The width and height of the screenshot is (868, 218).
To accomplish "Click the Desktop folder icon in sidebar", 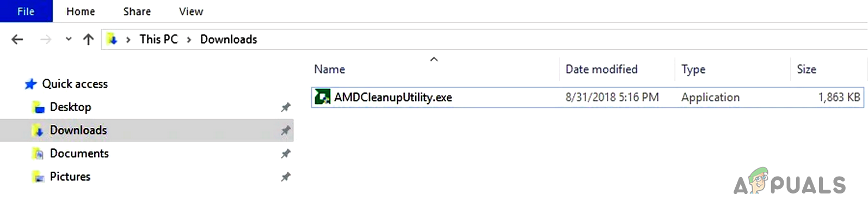I will (x=38, y=107).
